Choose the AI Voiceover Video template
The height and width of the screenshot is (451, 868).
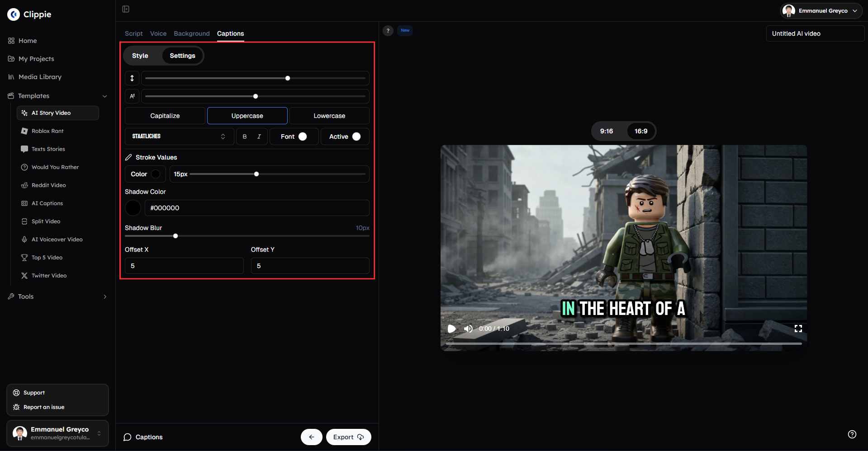pos(58,240)
